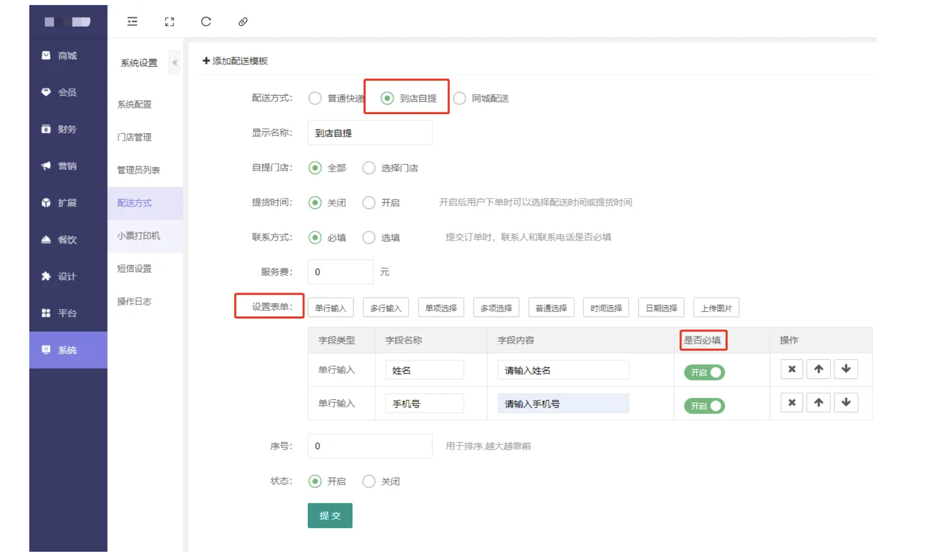Click the 显示名称 input field
Screen dimensions: 949x560
(x=370, y=133)
